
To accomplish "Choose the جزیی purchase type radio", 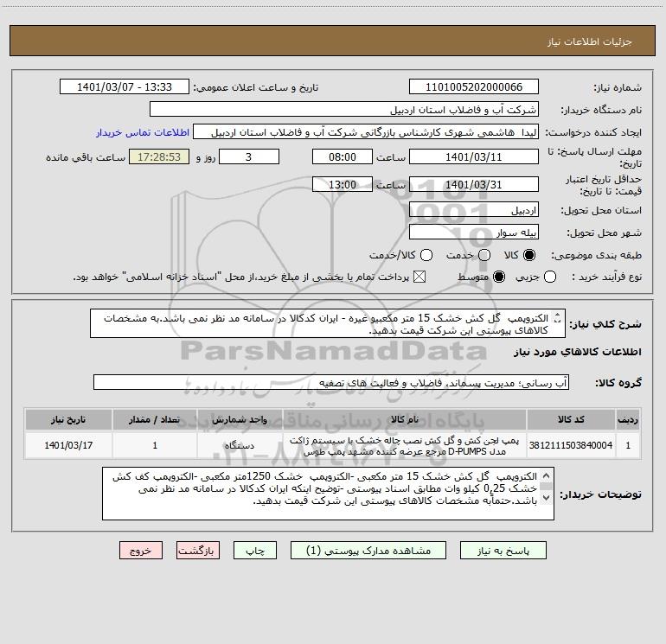I will [x=550, y=277].
